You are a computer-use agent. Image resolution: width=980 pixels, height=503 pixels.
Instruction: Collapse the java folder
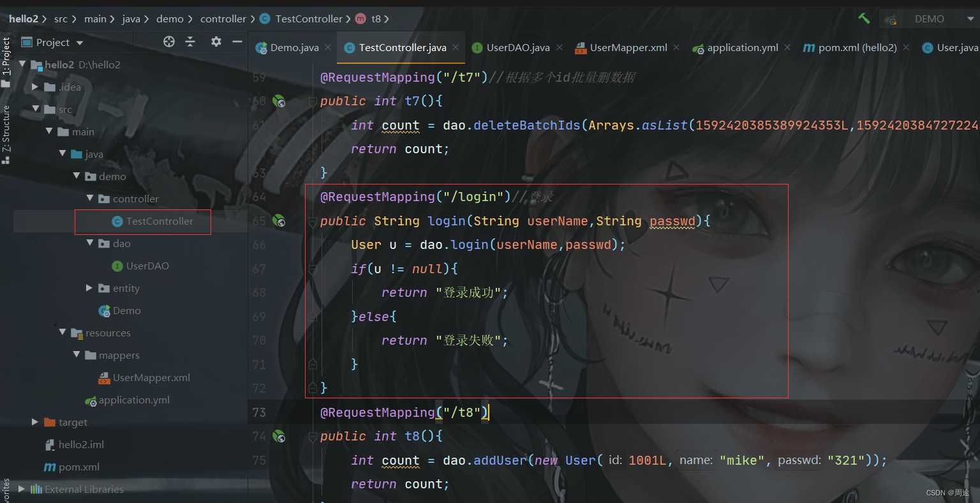pyautogui.click(x=63, y=154)
